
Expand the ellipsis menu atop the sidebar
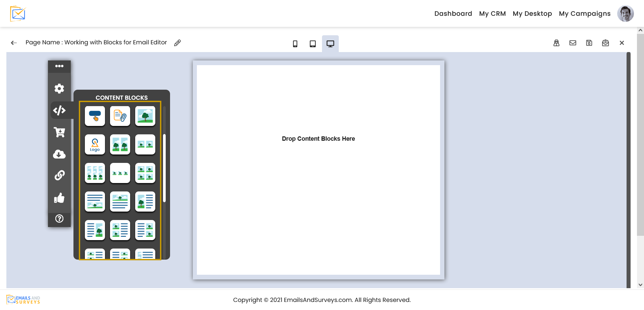coord(59,66)
